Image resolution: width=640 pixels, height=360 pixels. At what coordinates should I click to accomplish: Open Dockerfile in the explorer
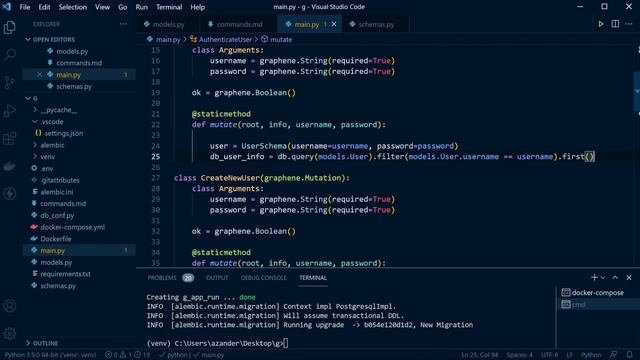coord(56,239)
